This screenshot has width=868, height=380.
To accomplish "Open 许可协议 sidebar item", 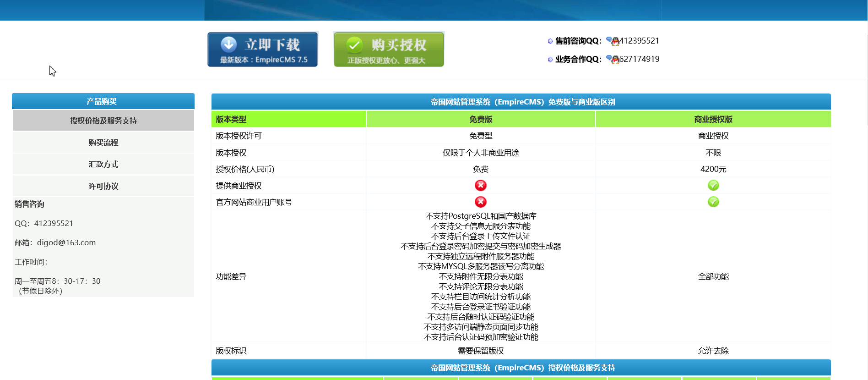I will pyautogui.click(x=103, y=186).
